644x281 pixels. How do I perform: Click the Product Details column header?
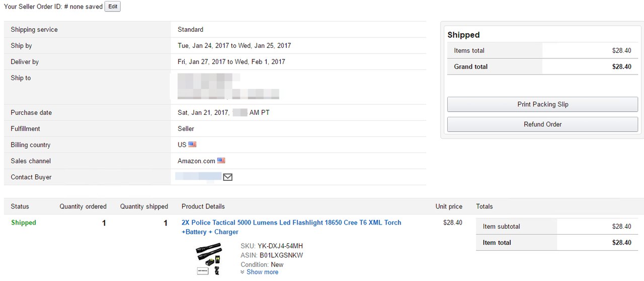coord(203,206)
